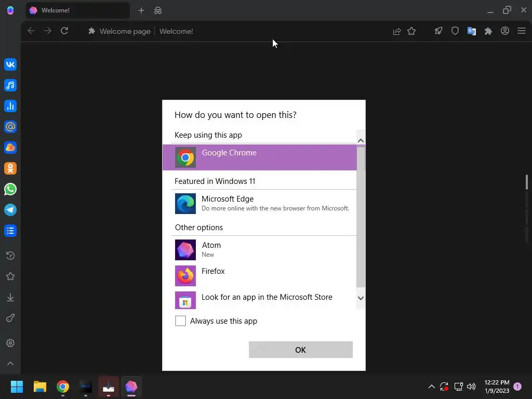532x399 pixels.
Task: Click the dialog list scroll up arrow
Action: click(361, 140)
